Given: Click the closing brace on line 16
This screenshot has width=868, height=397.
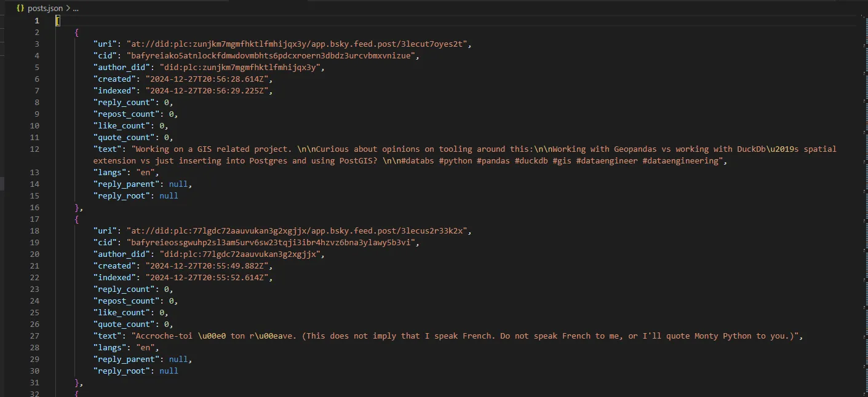Looking at the screenshot, I should [x=77, y=207].
